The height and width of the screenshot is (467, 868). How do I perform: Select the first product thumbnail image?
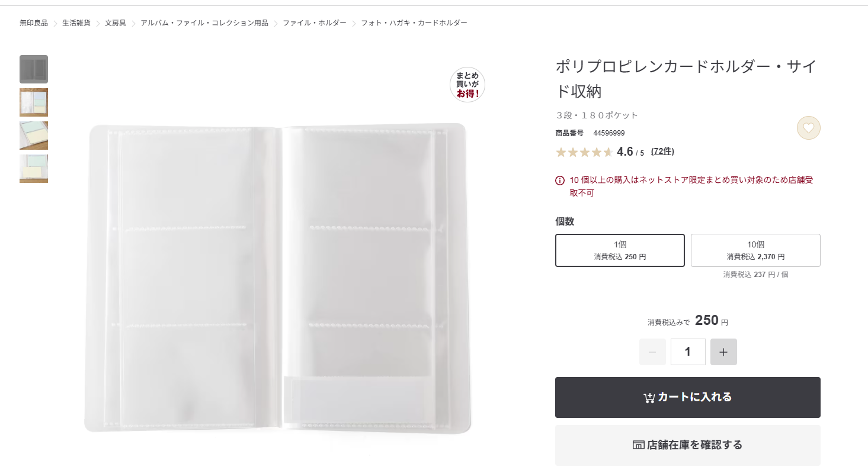pos(34,69)
